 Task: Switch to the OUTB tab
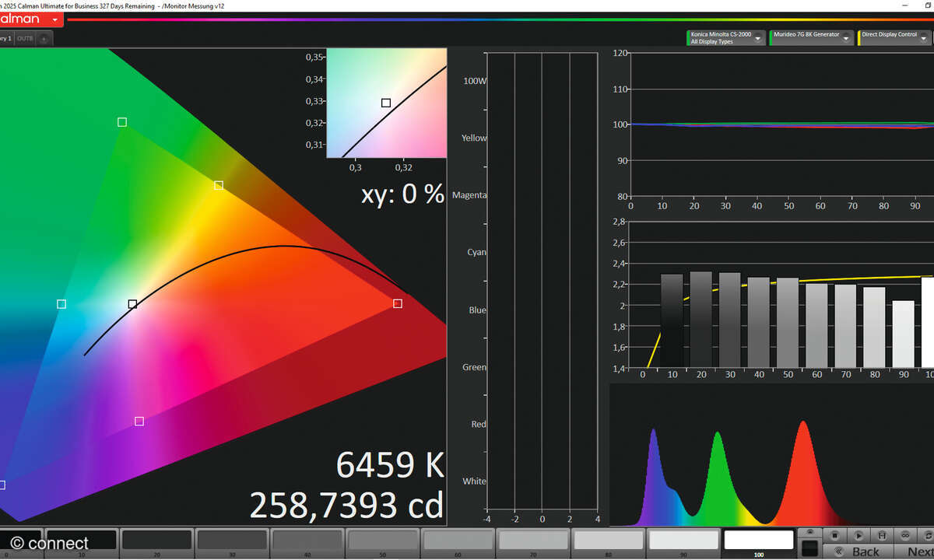(x=23, y=37)
